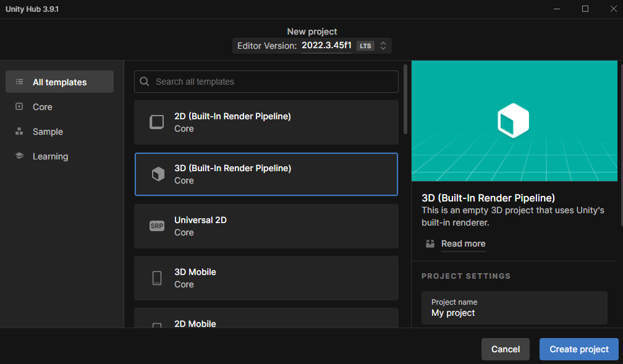Screen dimensions: 623x364
Task: Open the Editor Version dropdown
Action: (312, 46)
